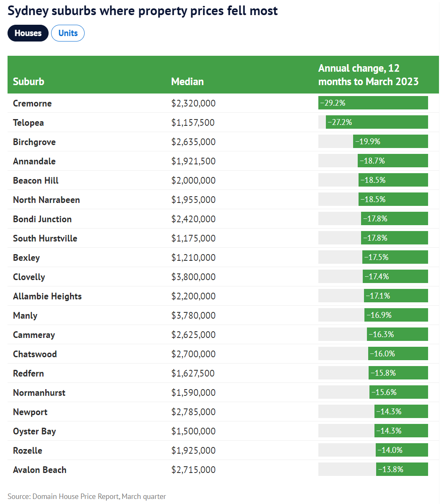Click Avalon Beach's −13.8% bar
444x504 pixels.
click(x=402, y=469)
